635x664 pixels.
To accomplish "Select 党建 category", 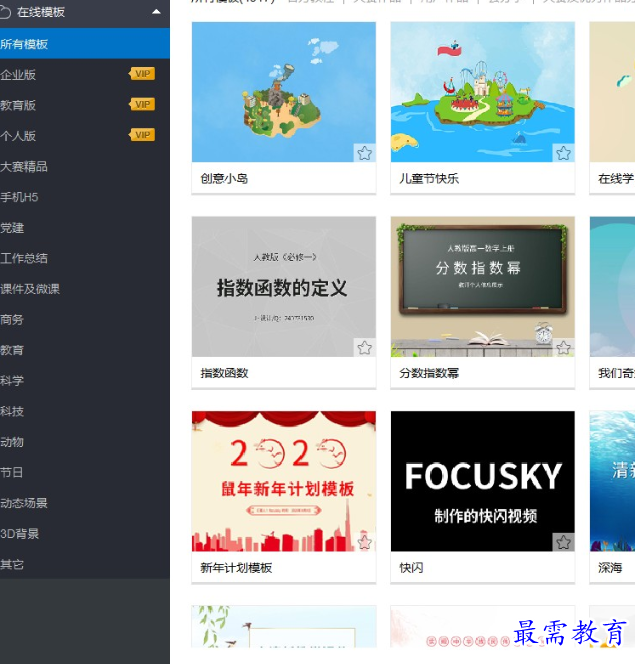I will [12, 228].
